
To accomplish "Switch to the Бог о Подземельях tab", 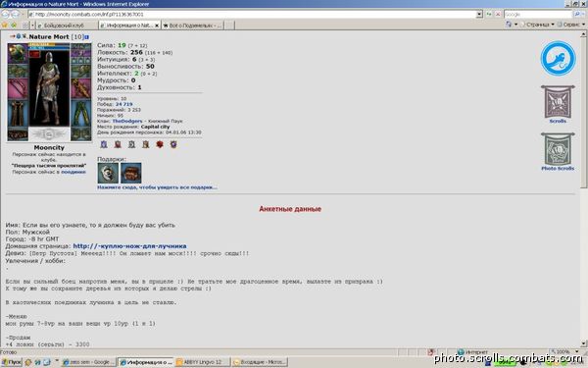I will pos(192,26).
